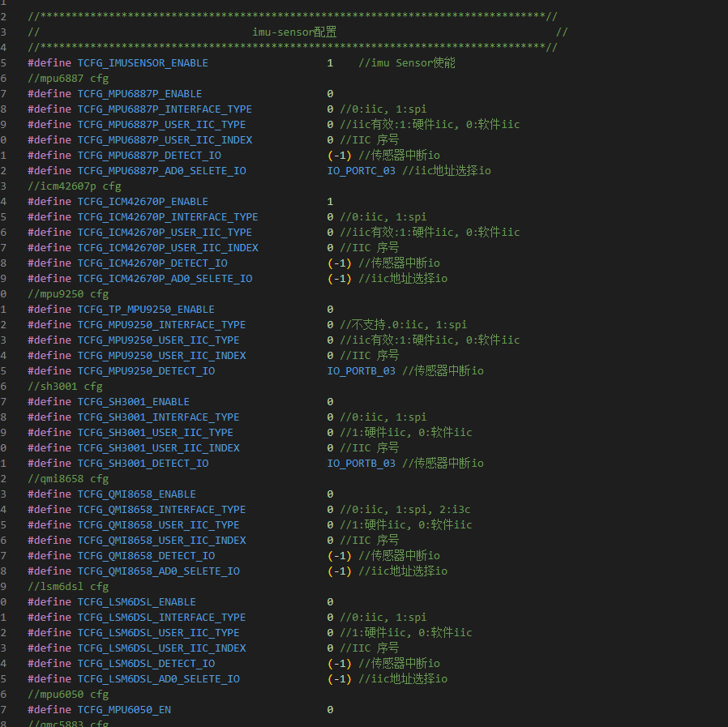The height and width of the screenshot is (727, 728).
Task: Click the TCFG_TP_MPU9250_ENABLE macro
Action: 146,309
